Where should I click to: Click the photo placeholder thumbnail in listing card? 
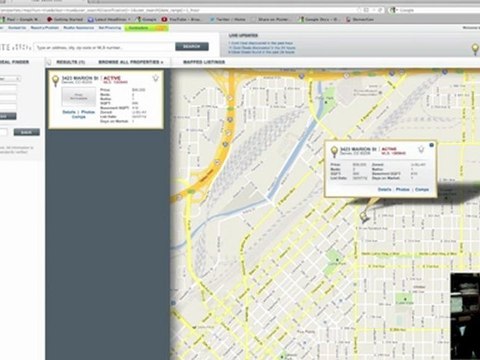click(x=79, y=97)
